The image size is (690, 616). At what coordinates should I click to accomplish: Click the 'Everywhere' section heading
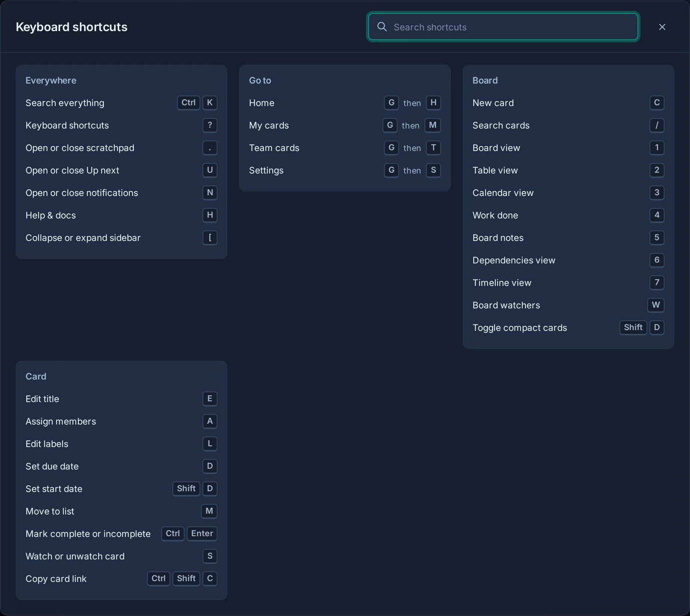pyautogui.click(x=51, y=80)
